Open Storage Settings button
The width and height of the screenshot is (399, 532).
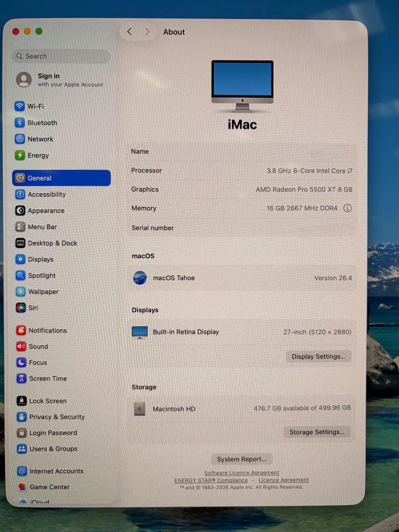pyautogui.click(x=317, y=432)
